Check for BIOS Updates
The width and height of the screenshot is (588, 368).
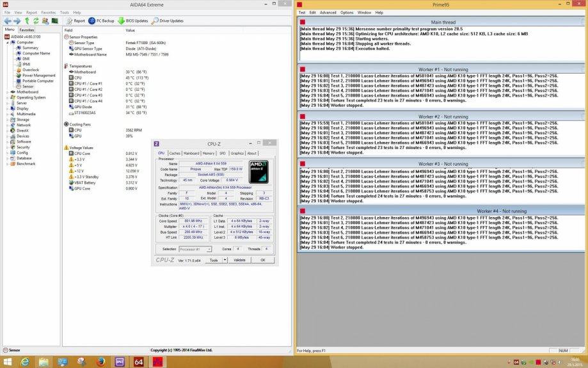[132, 21]
